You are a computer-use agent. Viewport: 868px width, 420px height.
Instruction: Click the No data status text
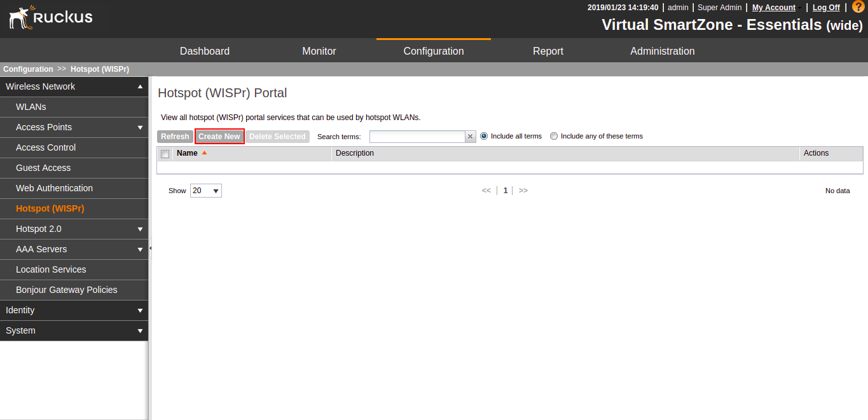click(x=837, y=191)
